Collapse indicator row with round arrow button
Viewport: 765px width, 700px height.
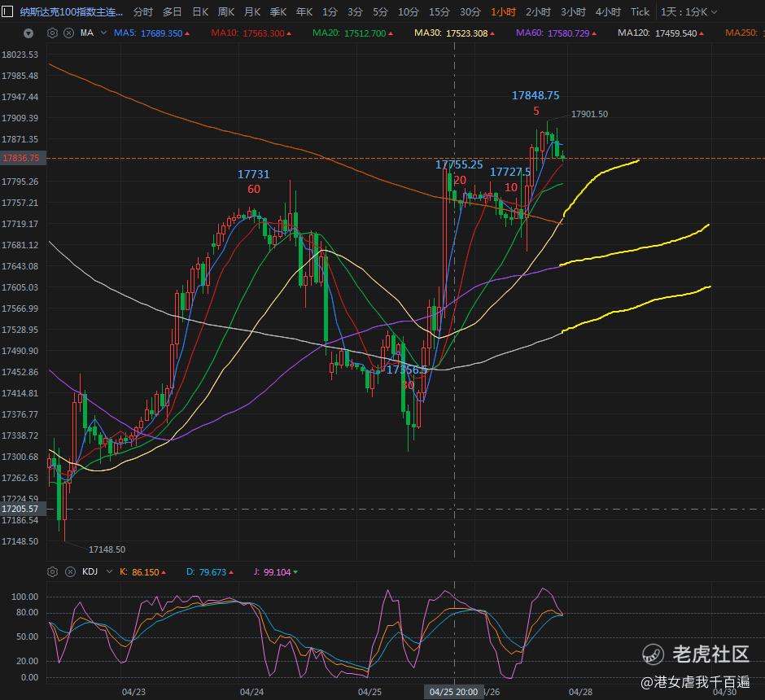tap(28, 33)
